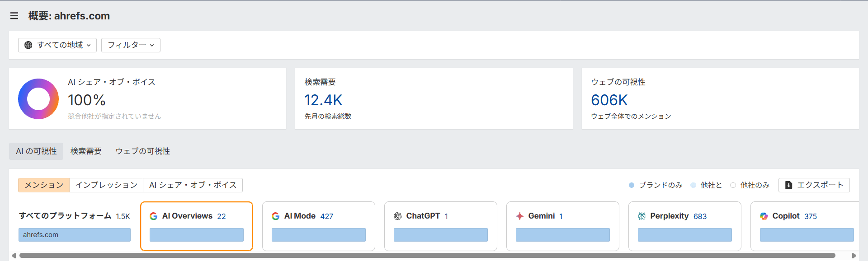Select the インプレッション segment
Image resolution: width=868 pixels, height=261 pixels.
pyautogui.click(x=106, y=185)
